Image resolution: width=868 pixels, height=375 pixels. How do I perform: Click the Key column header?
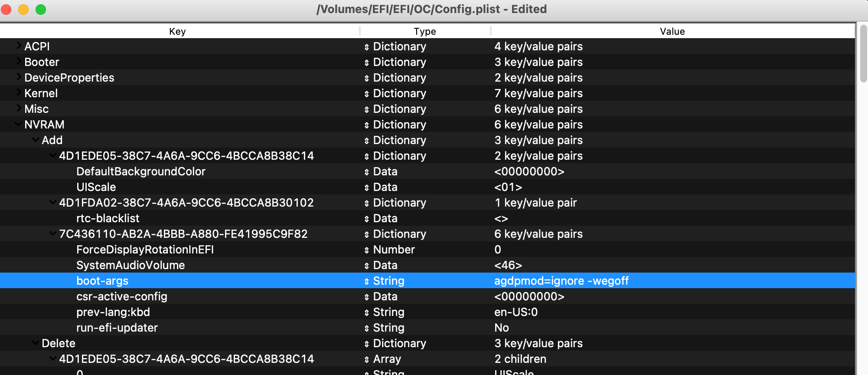tap(177, 31)
